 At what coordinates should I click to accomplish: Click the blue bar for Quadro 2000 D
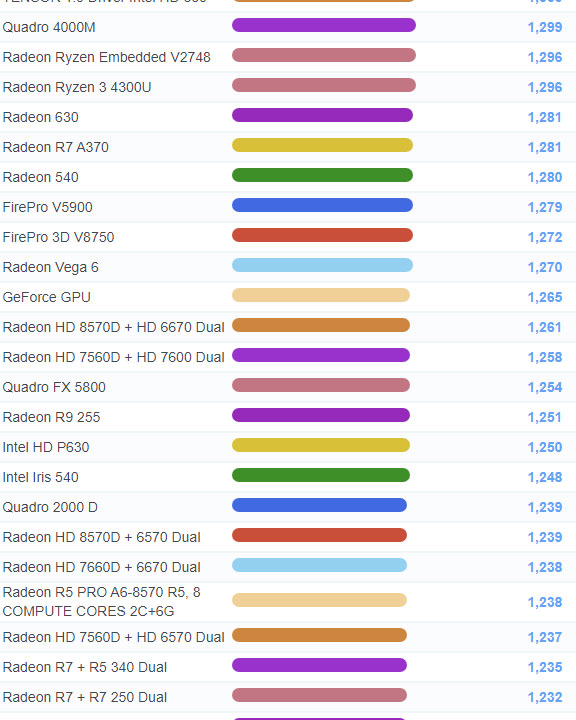click(x=319, y=505)
